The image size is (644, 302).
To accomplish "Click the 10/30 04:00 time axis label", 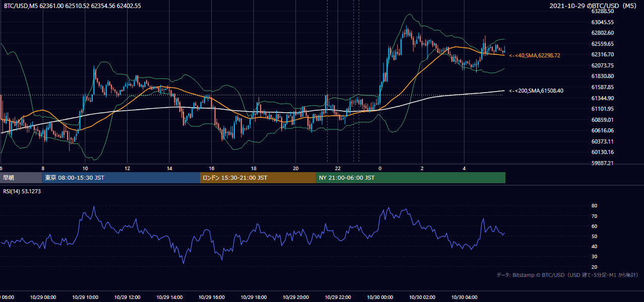I will coord(464,297).
